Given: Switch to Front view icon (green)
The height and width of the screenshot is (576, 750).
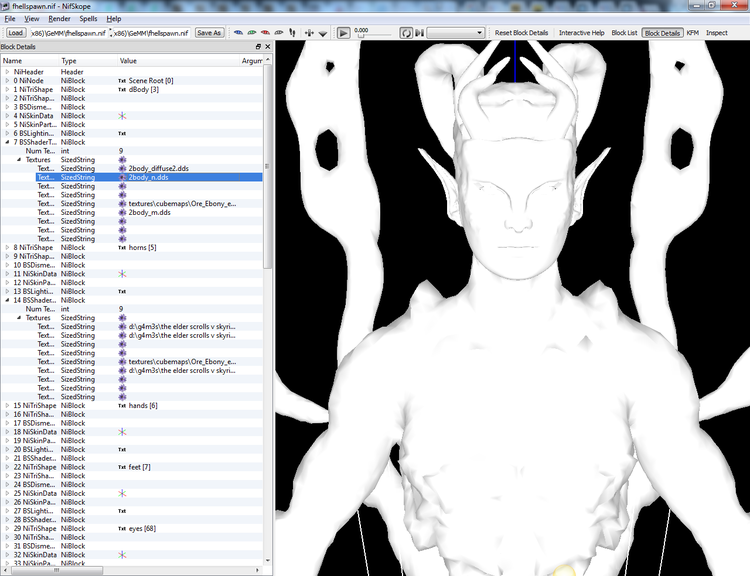Looking at the screenshot, I should click(252, 33).
